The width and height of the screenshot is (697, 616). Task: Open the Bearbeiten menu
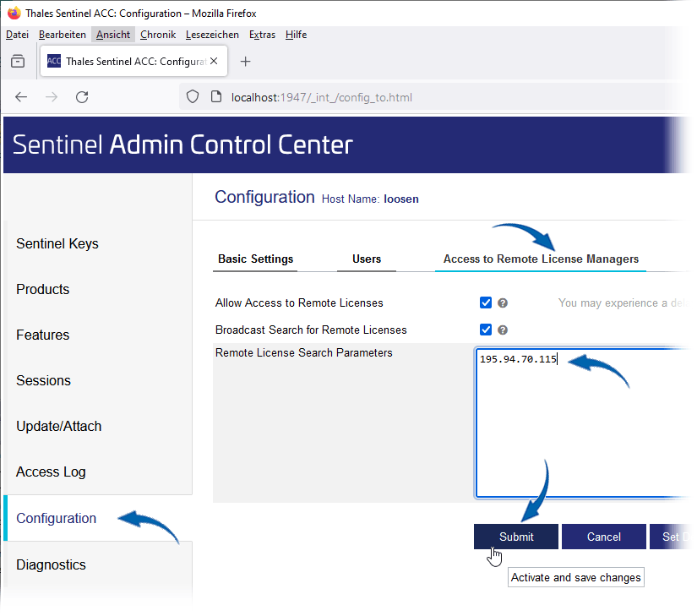click(x=63, y=35)
